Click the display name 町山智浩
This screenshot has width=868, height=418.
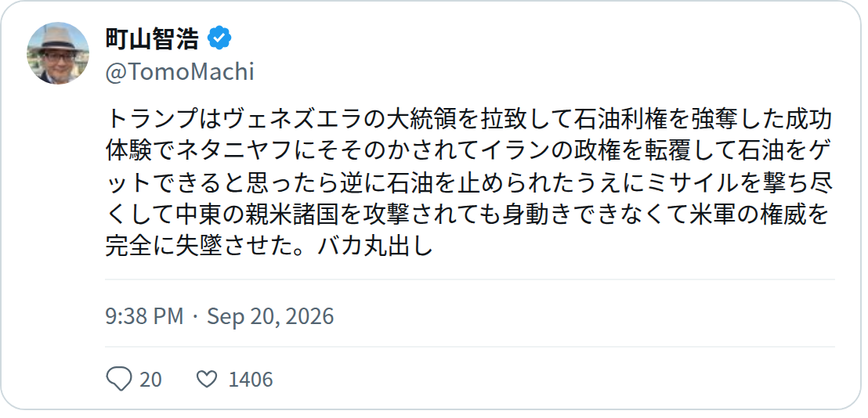point(152,38)
